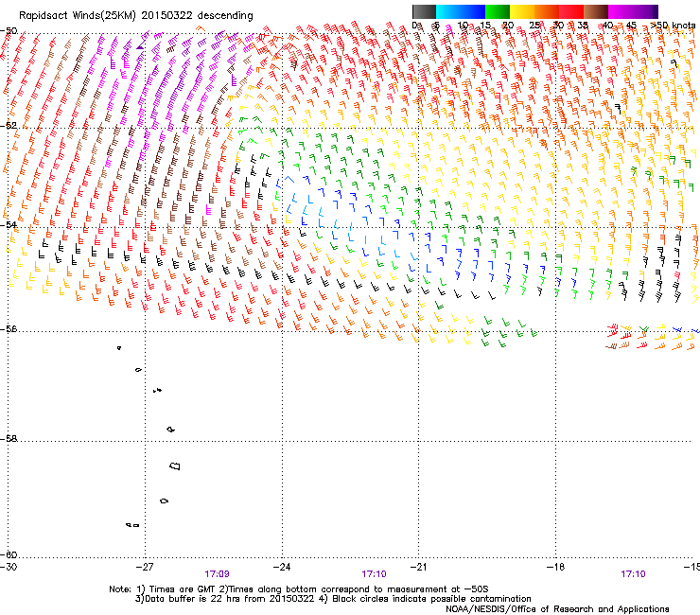
Task: Click the pair of small islands above -60
Action: pos(132,525)
